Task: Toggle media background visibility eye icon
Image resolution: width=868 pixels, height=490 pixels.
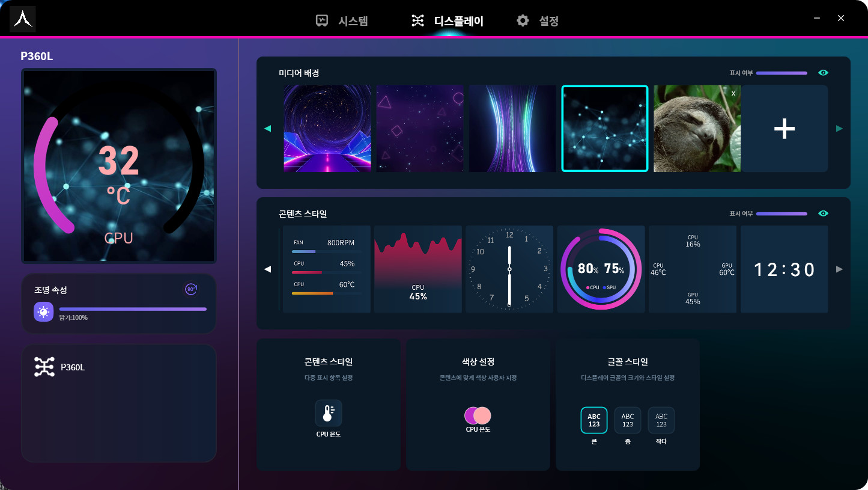Action: coord(823,73)
